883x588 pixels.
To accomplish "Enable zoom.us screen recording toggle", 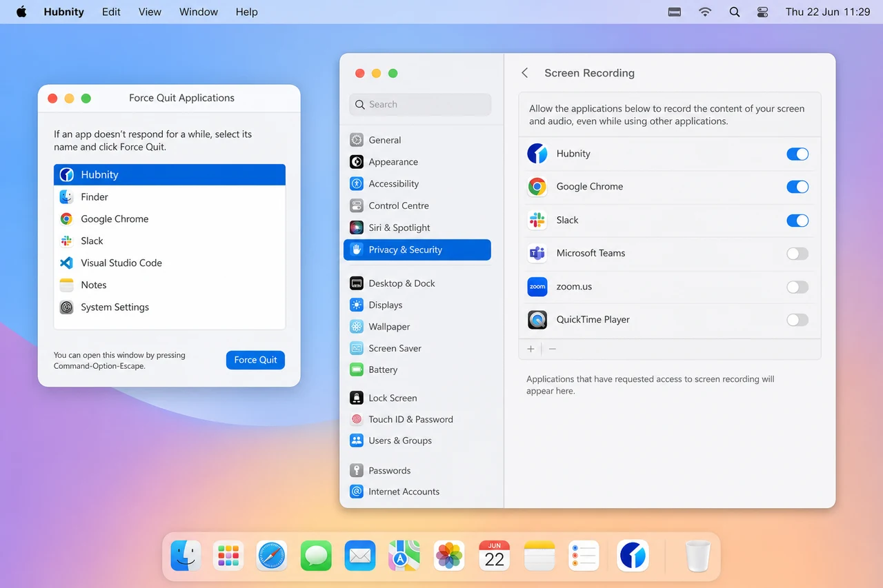I will click(797, 287).
